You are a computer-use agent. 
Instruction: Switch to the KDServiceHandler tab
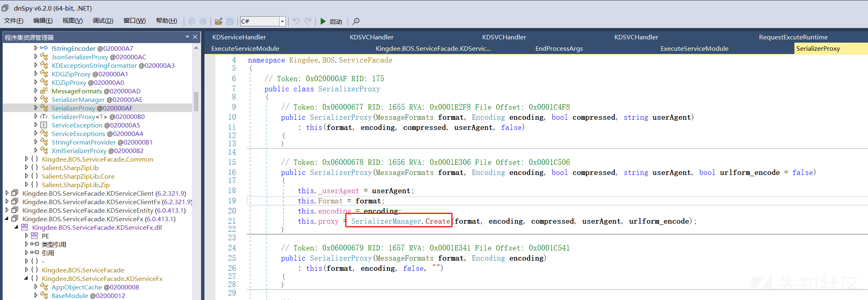[239, 37]
